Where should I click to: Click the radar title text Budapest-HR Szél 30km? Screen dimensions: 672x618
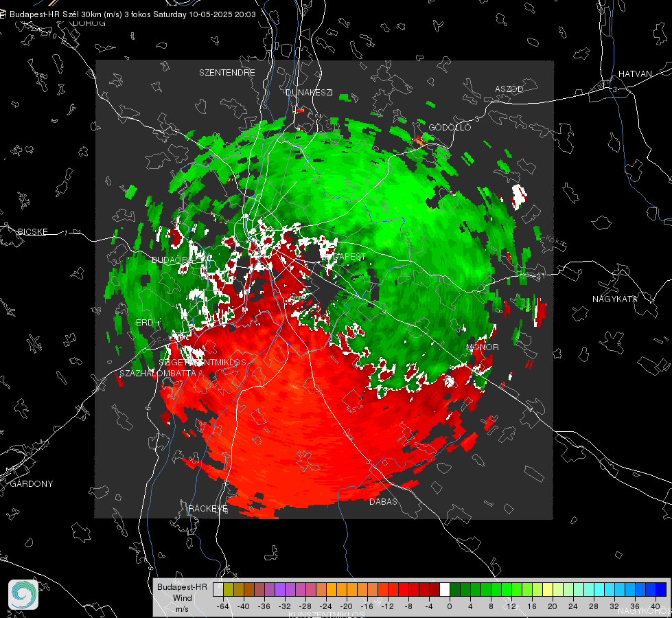[56, 14]
